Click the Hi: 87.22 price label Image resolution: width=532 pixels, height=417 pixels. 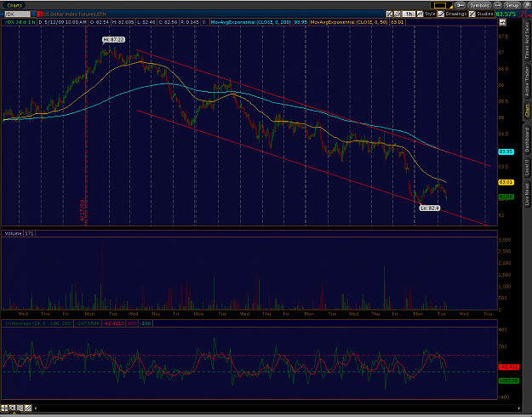(x=114, y=40)
